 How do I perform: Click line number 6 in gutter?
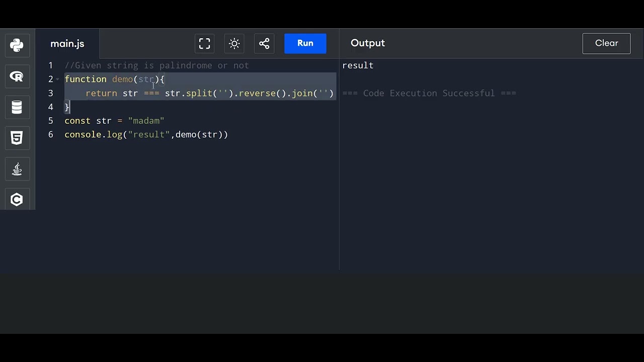[x=50, y=135]
